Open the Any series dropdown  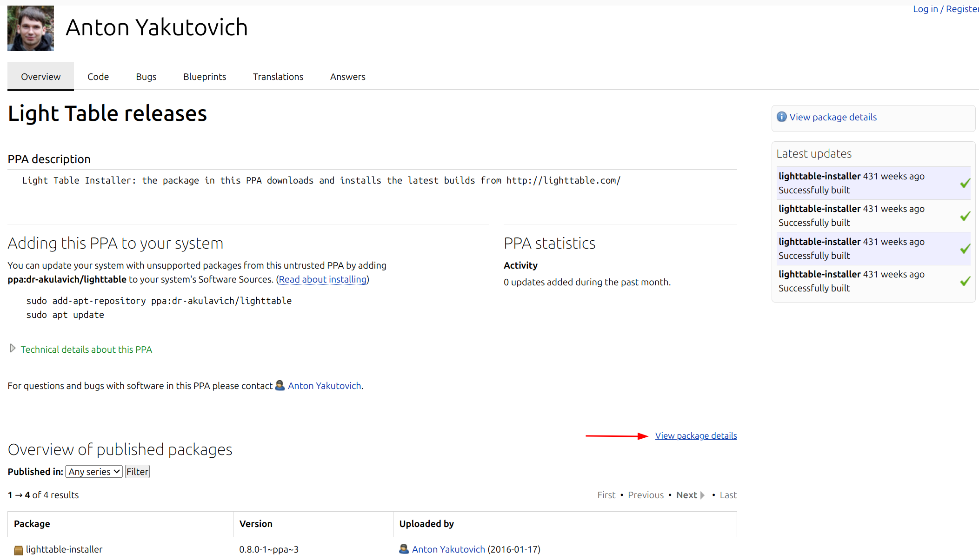(94, 472)
